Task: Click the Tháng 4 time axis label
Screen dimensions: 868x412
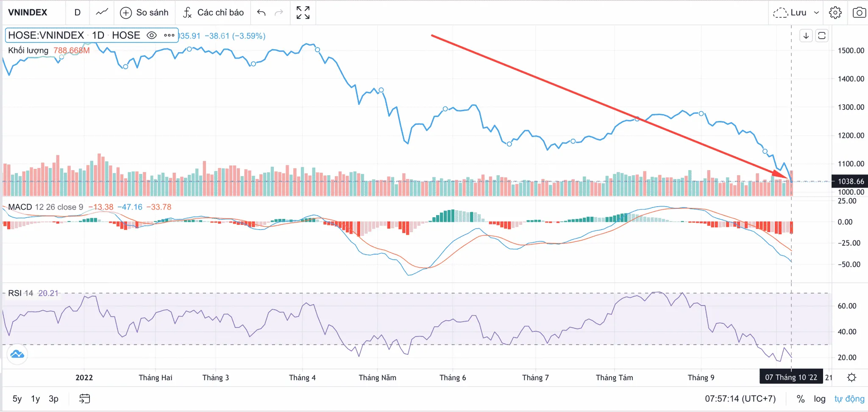Action: click(302, 378)
